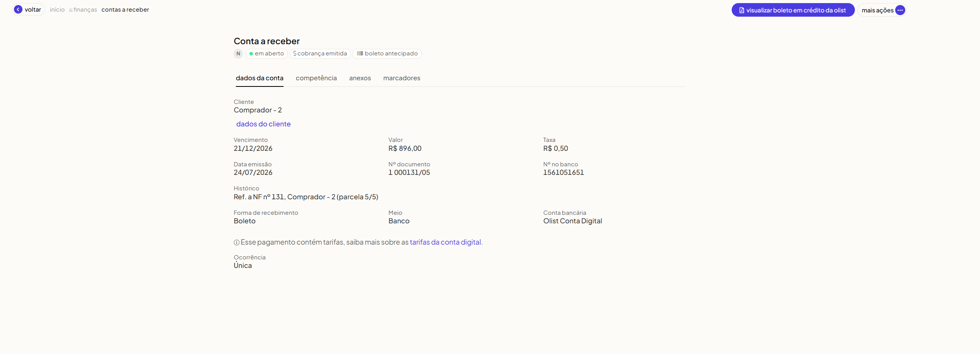Open the finanças breadcrumb menu
The image size is (980, 354).
pos(83,10)
